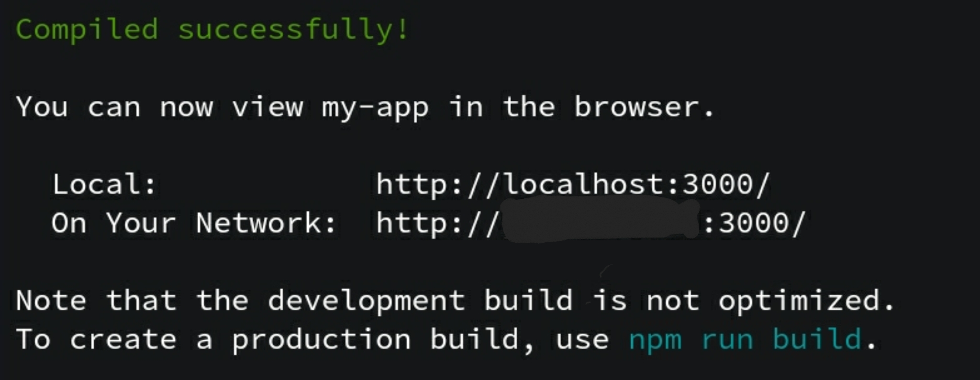This screenshot has width=980, height=380.
Task: Click the word production in the last line
Action: (321, 340)
